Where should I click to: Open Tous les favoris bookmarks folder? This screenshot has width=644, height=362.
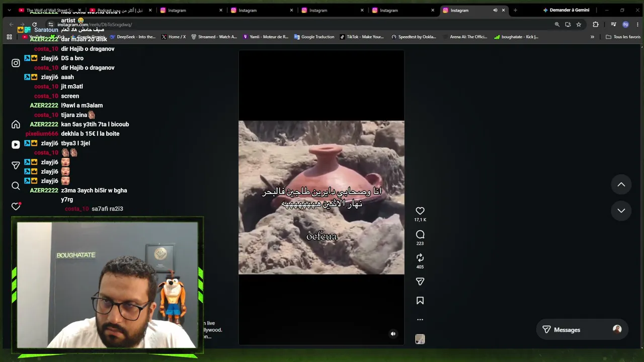(x=623, y=37)
